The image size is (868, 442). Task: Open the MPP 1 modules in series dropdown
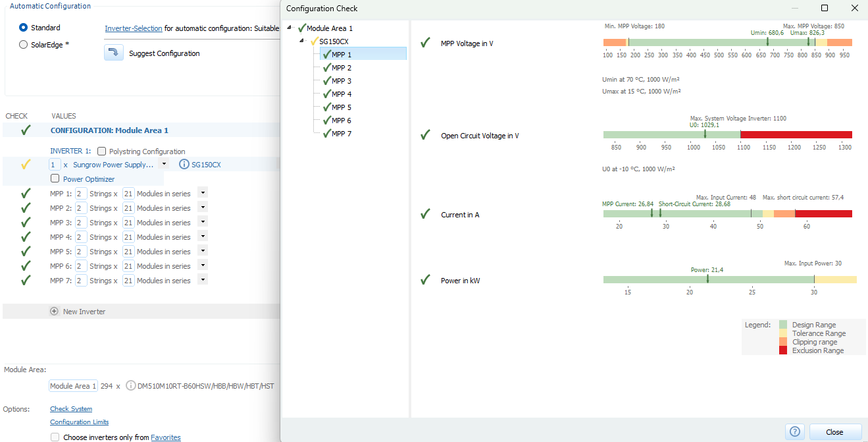[203, 193]
